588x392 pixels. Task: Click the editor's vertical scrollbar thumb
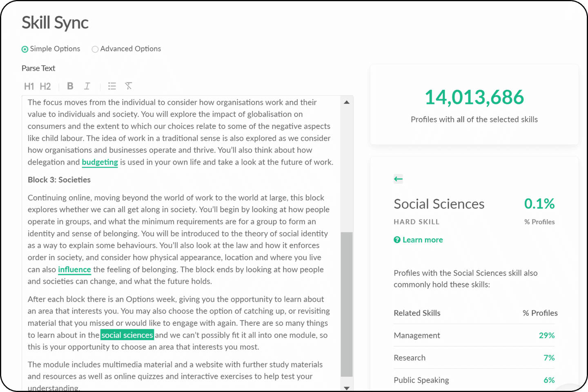tap(346, 304)
